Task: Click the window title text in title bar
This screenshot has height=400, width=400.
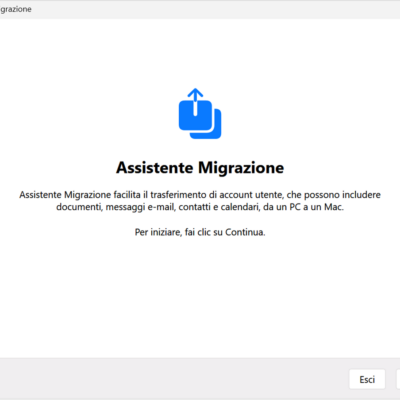Action: [x=16, y=9]
